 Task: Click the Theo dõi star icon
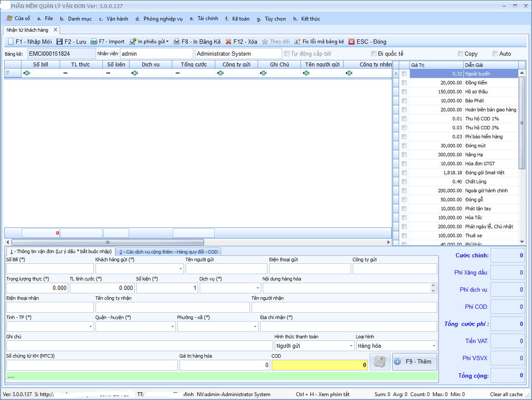[x=265, y=42]
